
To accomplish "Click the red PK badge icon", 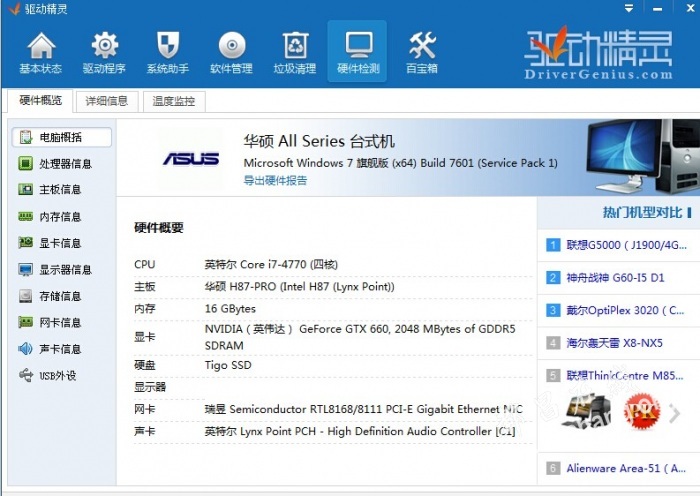I will [x=642, y=411].
